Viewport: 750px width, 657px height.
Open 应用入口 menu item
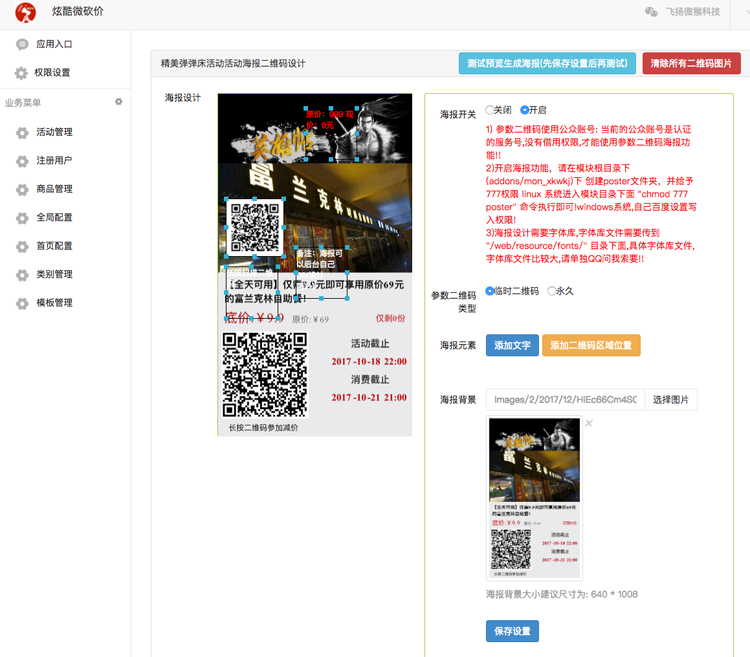click(54, 44)
